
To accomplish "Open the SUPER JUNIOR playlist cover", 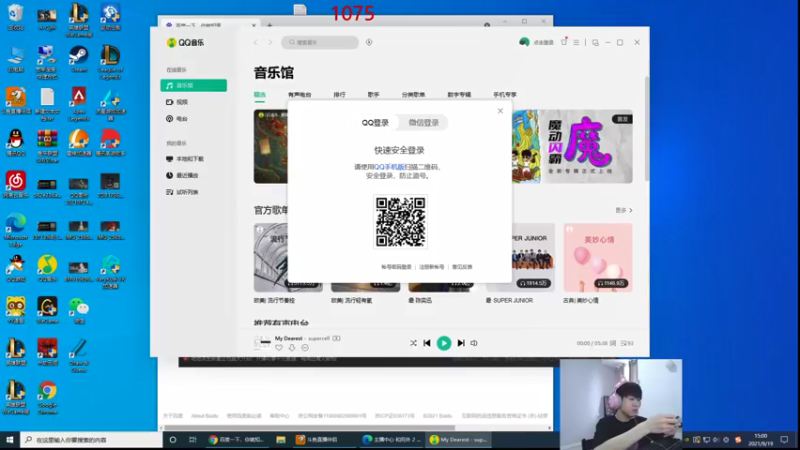I will (x=533, y=258).
